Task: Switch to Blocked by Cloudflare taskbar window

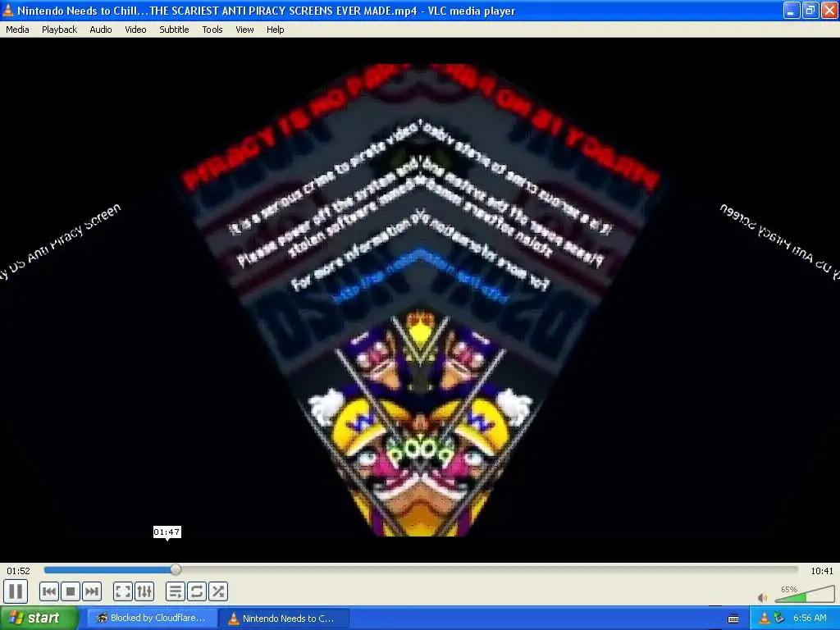Action: 151,618
